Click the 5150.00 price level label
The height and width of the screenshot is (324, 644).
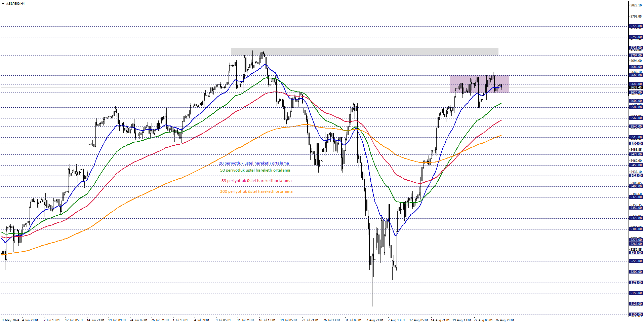tap(636, 293)
